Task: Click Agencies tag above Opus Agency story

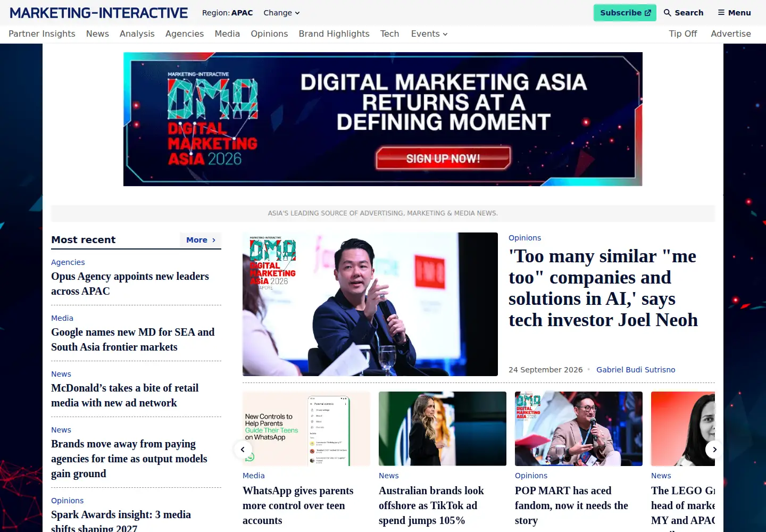Action: 68,262
